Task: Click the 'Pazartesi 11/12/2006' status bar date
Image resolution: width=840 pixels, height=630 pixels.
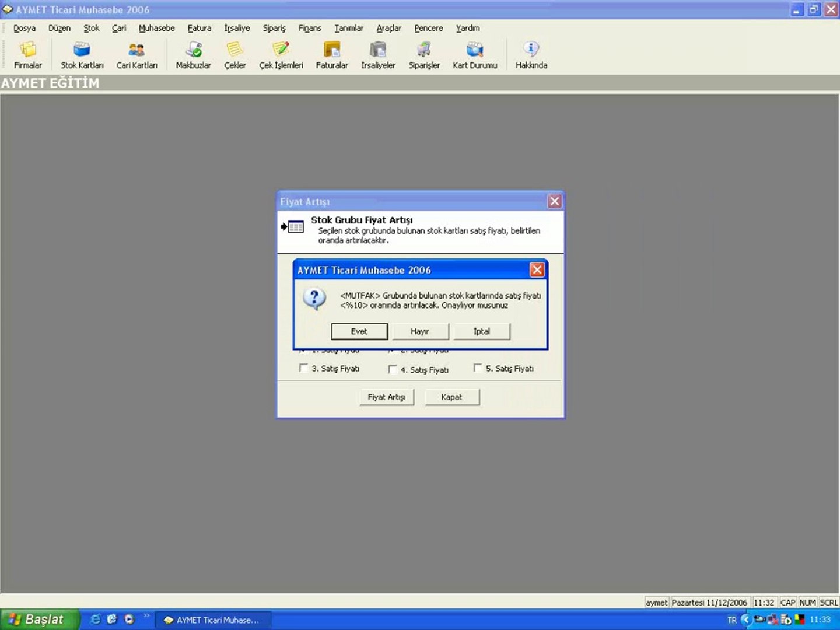Action: pyautogui.click(x=709, y=603)
